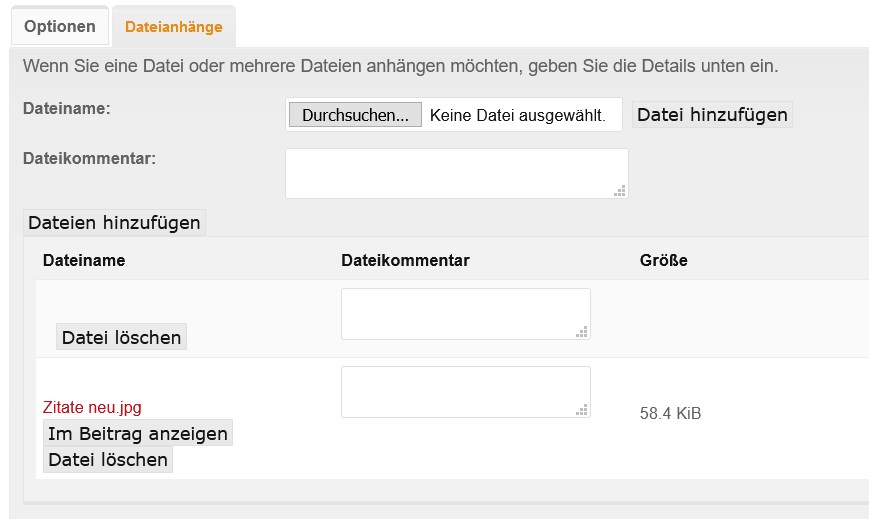Viewport: 869px width, 519px height.
Task: Delete the file in the unnamed first row
Action: (x=121, y=337)
